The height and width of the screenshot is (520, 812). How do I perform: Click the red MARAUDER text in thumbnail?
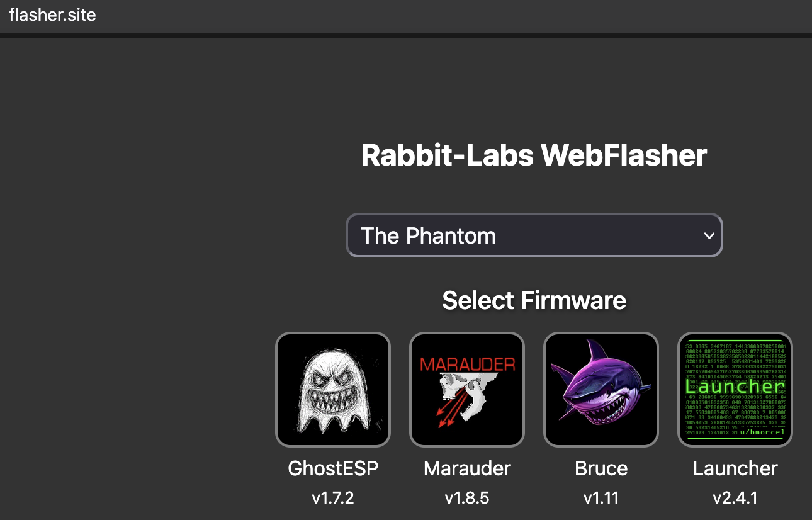[467, 365]
